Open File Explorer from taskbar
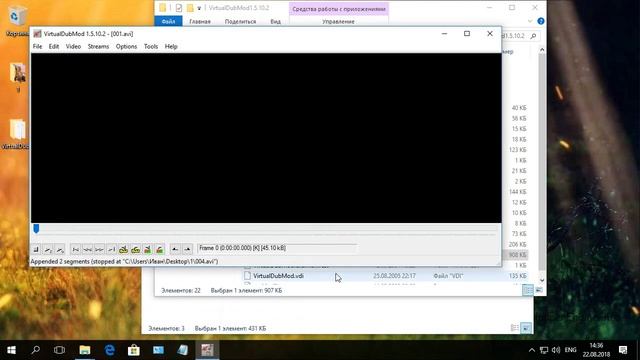The width and height of the screenshot is (640, 360). point(85,350)
